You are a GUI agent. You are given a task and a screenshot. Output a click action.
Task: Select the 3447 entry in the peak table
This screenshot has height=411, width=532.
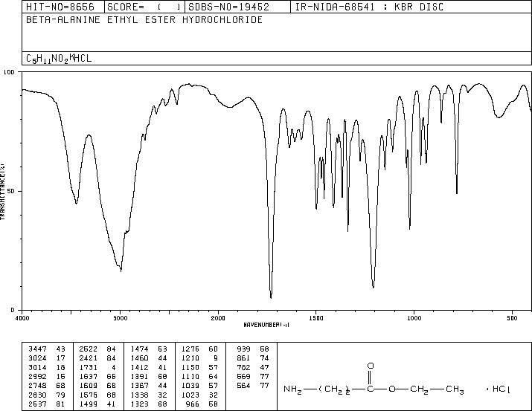[47, 349]
